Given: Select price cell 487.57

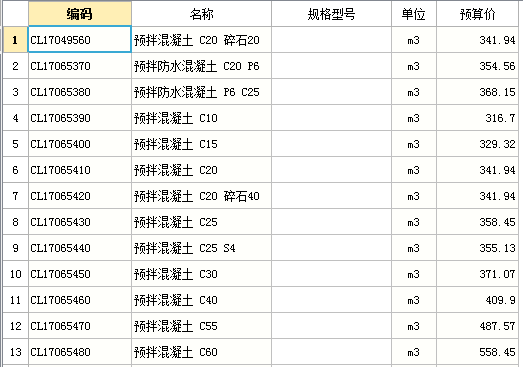Looking at the screenshot, I should 477,326.
